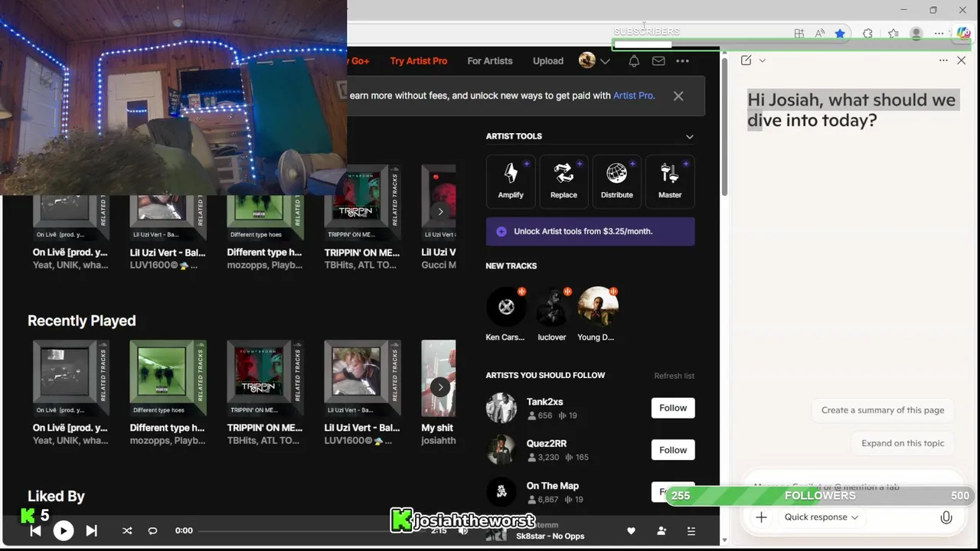The width and height of the screenshot is (980, 551).
Task: Open the SoundCloud three-dots more menu
Action: (x=682, y=61)
